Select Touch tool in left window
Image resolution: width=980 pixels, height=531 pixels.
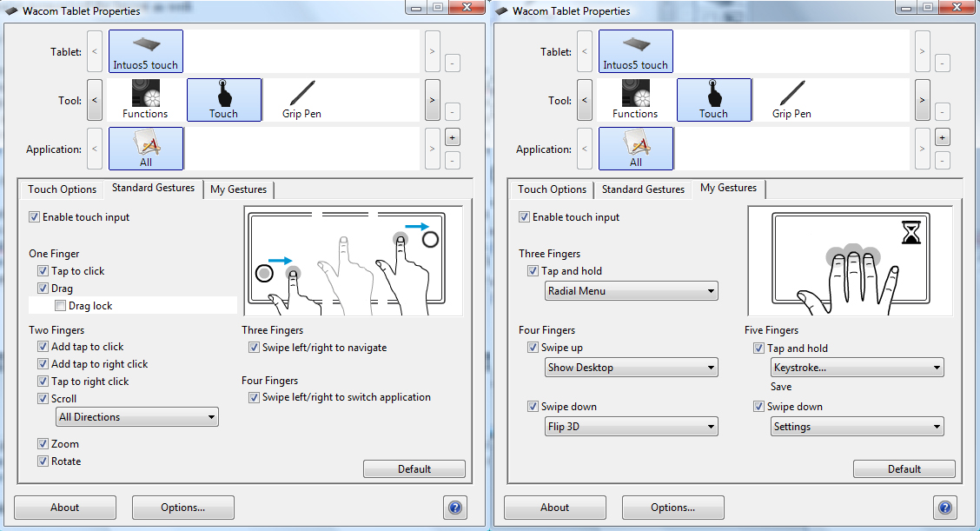(224, 99)
